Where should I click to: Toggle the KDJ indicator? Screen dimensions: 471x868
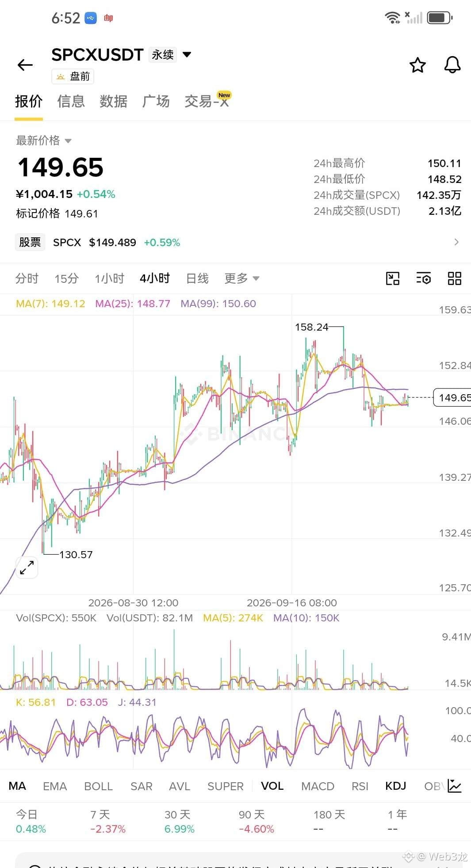(396, 786)
